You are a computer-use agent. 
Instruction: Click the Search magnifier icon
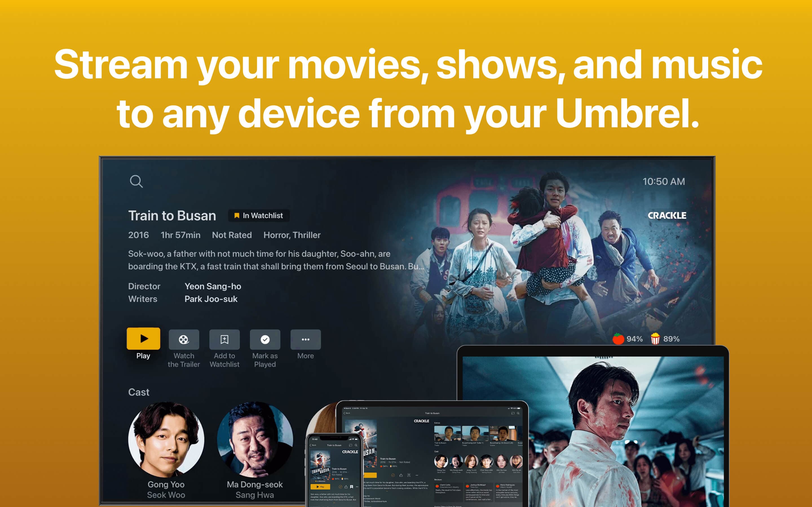[136, 180]
